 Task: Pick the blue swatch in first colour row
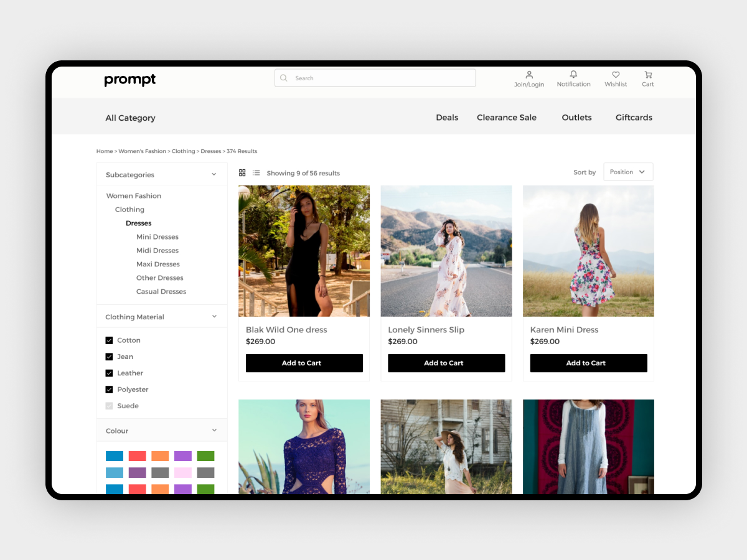coord(115,456)
